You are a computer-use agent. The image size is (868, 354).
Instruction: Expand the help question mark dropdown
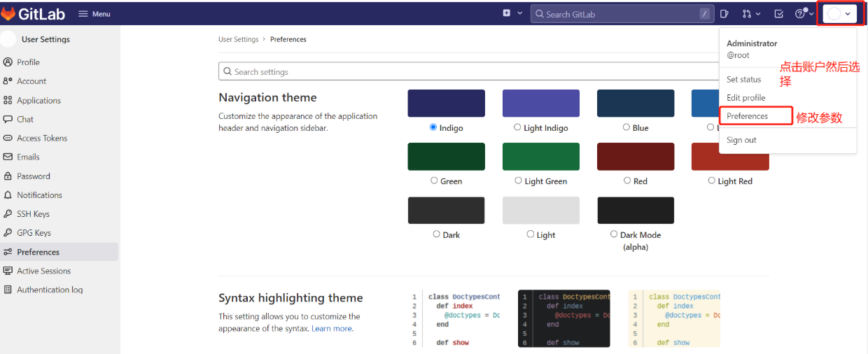[804, 13]
